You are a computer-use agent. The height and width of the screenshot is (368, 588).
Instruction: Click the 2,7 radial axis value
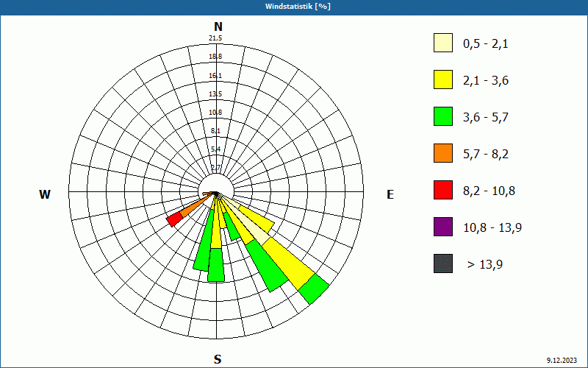click(x=215, y=168)
